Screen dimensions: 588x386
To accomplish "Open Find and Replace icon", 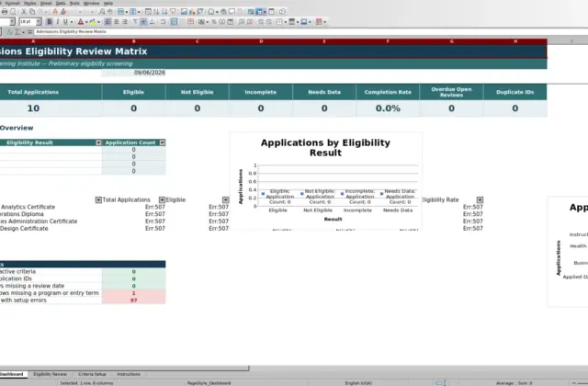I will tap(102, 12).
